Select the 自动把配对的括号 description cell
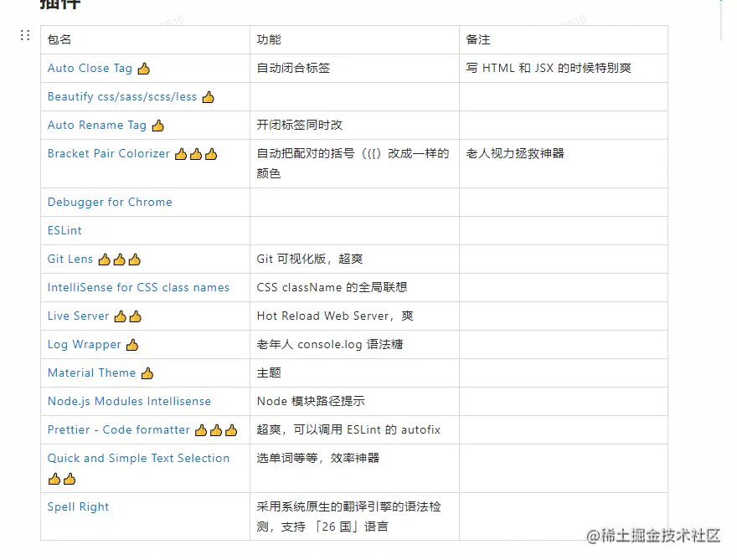This screenshot has width=737, height=560. [354, 163]
